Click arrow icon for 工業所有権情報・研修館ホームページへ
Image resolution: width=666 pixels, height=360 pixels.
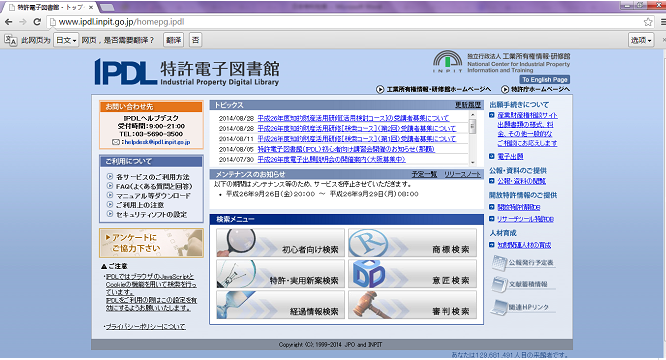(x=380, y=89)
